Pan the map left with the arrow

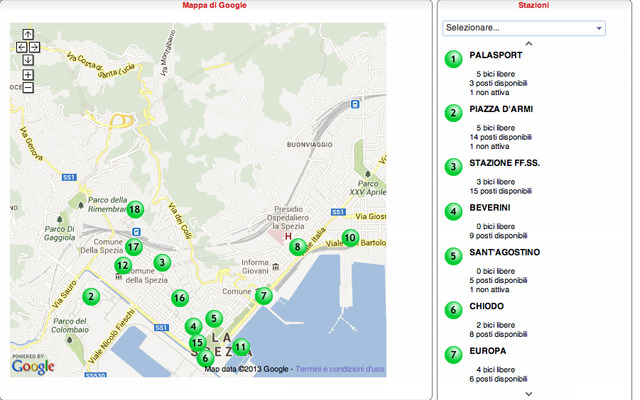tap(21, 47)
